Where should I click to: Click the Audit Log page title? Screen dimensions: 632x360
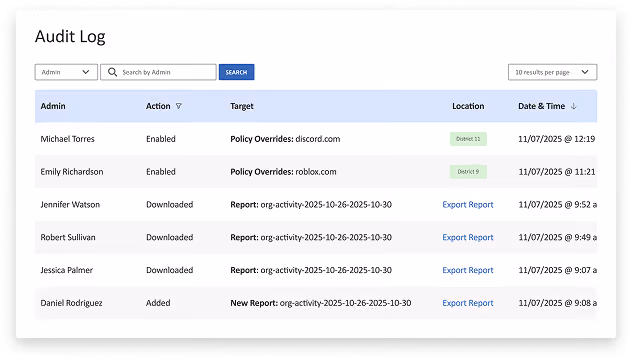70,37
